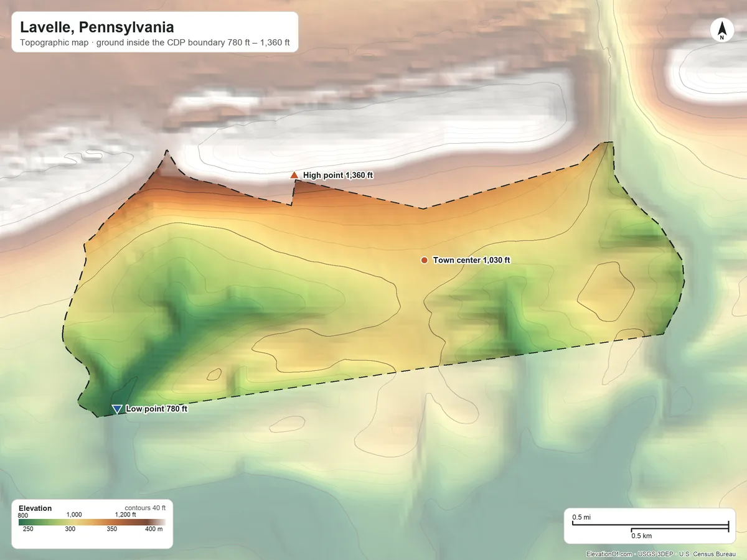
Task: Click the '300' meters legend tick label
Action: tap(70, 530)
